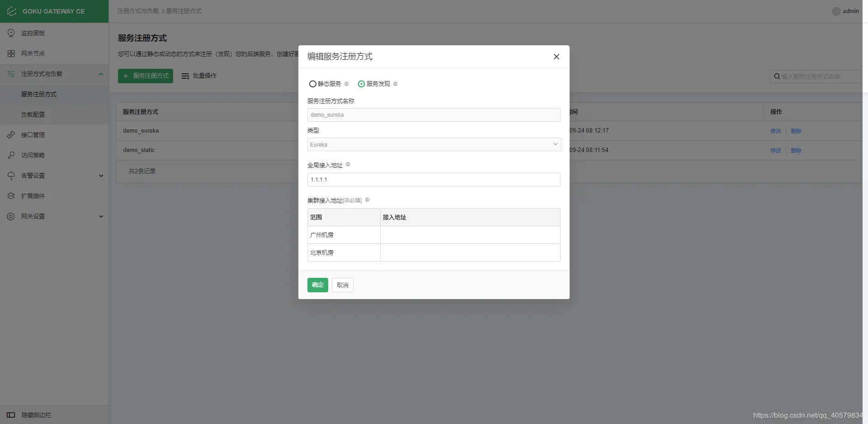Select the 服务发现 radio button
The width and height of the screenshot is (868, 424).
coord(361,84)
